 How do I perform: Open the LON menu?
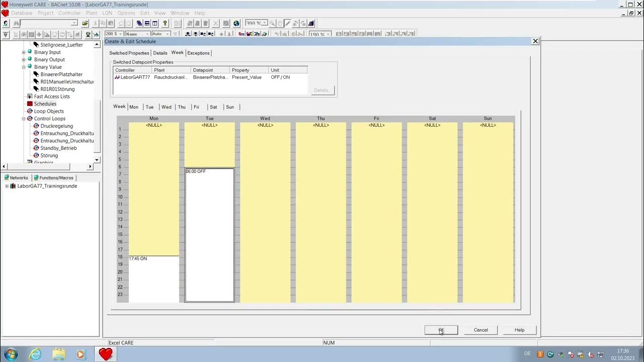pyautogui.click(x=107, y=13)
